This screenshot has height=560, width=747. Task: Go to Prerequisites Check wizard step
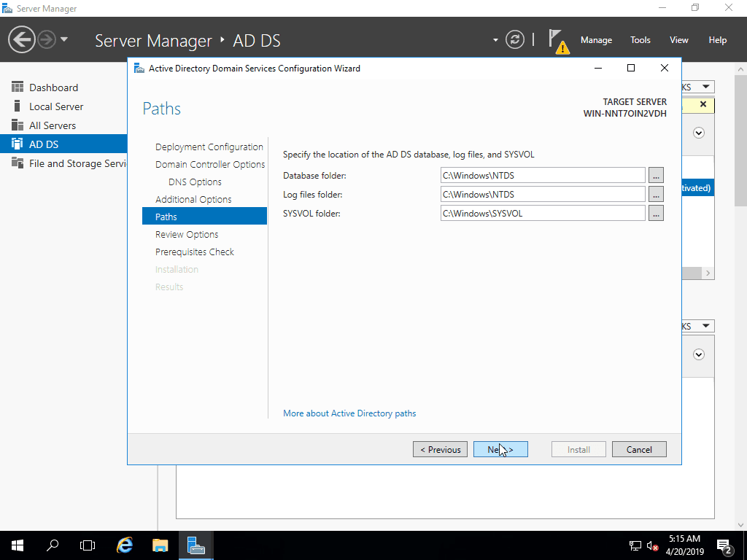coord(194,252)
